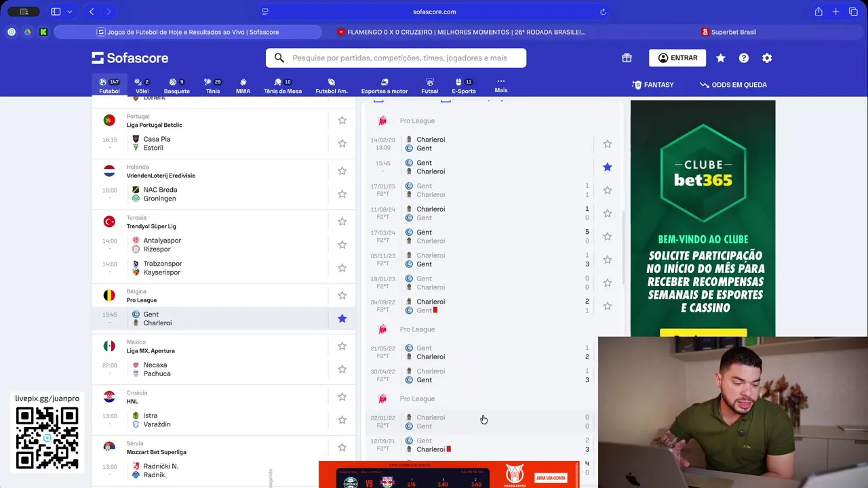The image size is (868, 488).
Task: Click the Bélgica flag icon
Action: click(x=109, y=296)
